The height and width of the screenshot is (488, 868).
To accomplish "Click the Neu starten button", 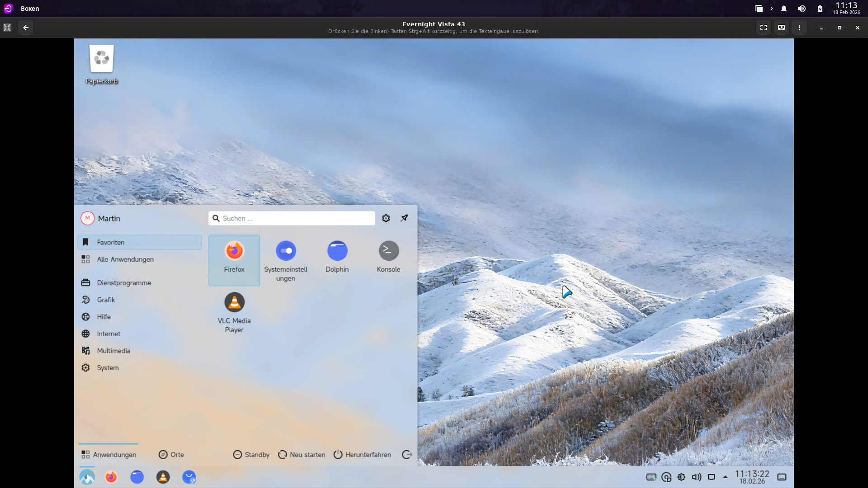I will (302, 455).
